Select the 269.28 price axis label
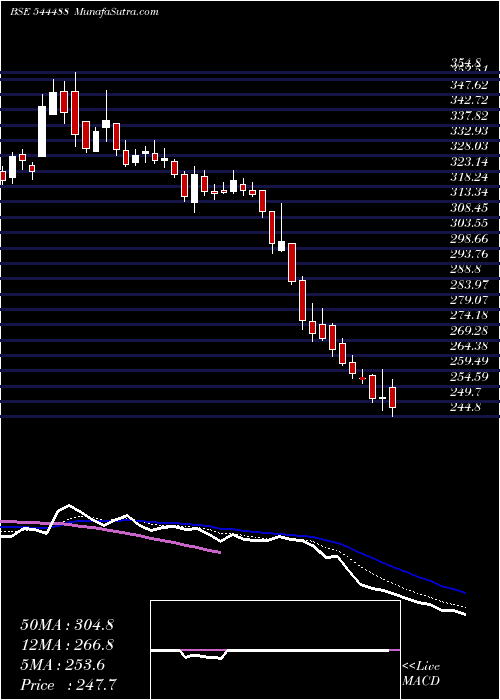500x700 pixels. point(469,331)
